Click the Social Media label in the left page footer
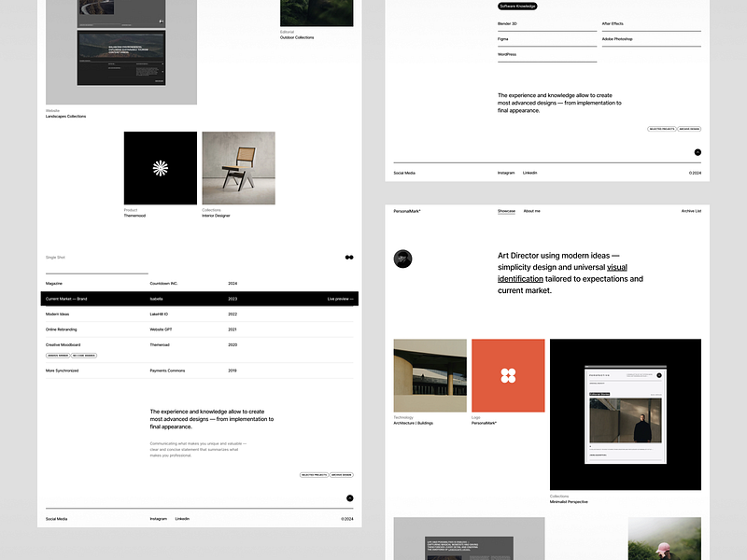This screenshot has width=747, height=560. click(x=56, y=519)
